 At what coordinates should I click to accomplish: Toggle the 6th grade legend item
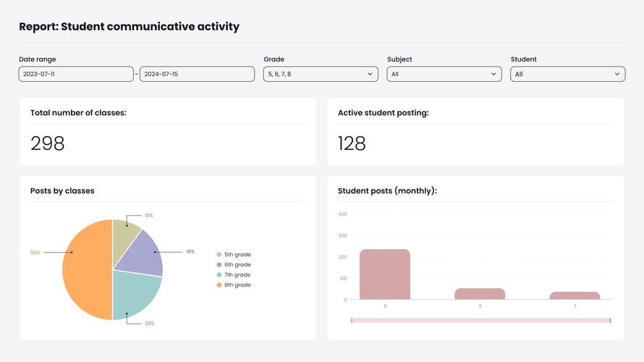tap(233, 265)
